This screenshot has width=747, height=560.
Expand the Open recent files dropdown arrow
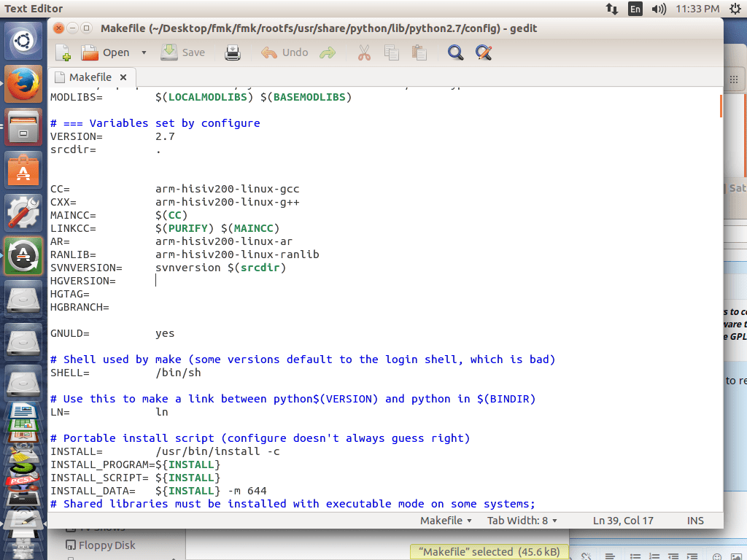(x=144, y=52)
